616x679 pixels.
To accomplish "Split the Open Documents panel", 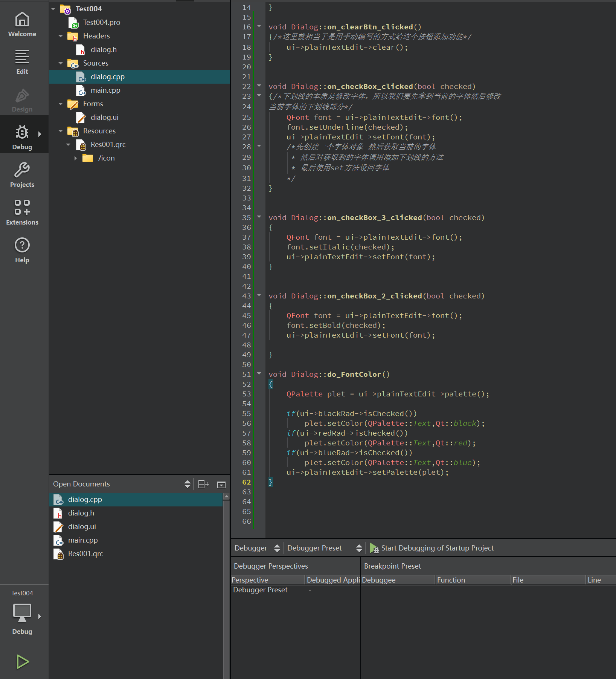I will (203, 484).
